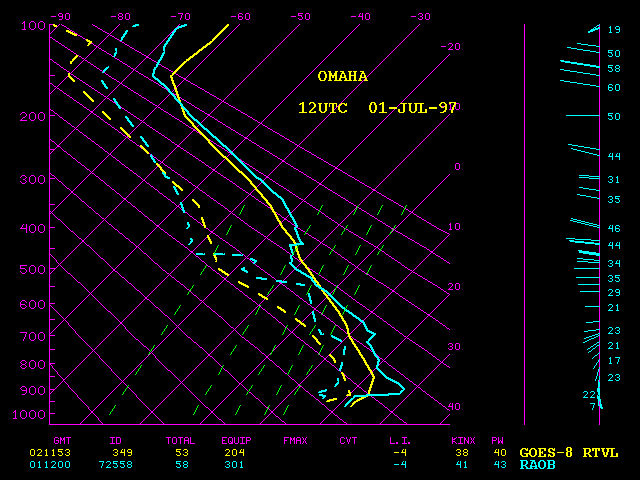This screenshot has height=480, width=640.
Task: Click the cyan PW value 43
Action: click(x=500, y=464)
